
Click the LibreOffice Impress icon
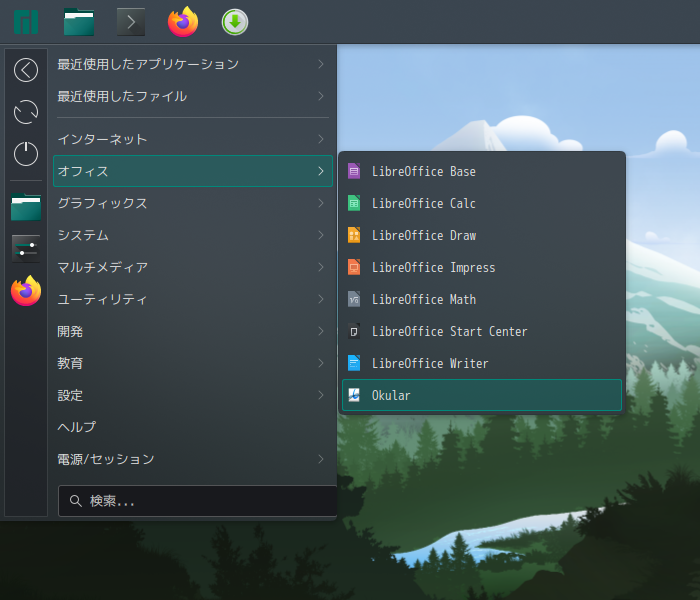click(x=354, y=267)
